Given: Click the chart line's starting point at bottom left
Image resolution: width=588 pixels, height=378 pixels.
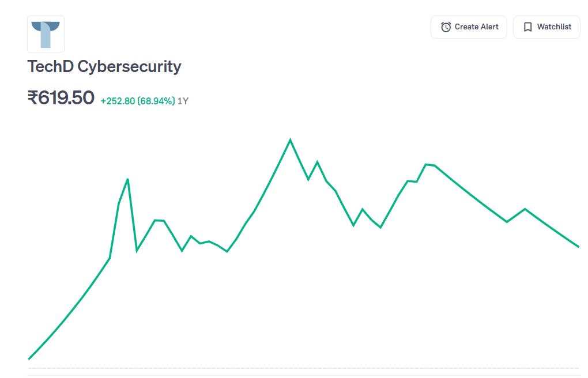Looking at the screenshot, I should point(29,359).
